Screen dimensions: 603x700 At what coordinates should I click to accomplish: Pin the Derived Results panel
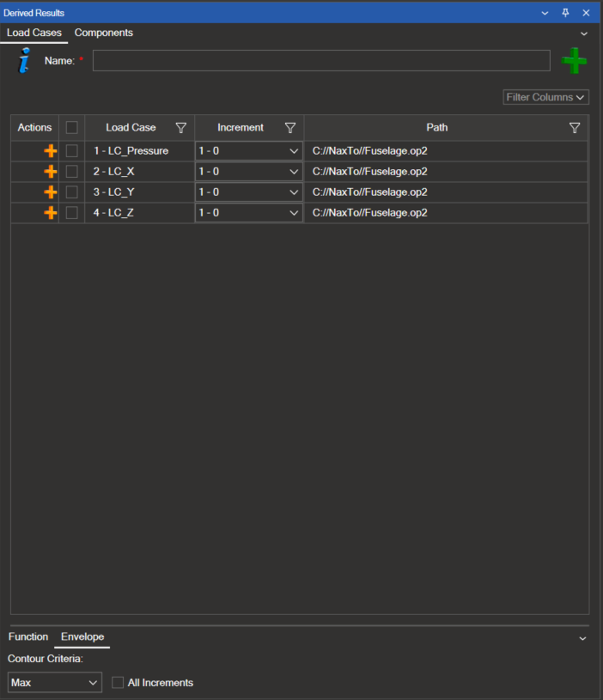click(x=565, y=13)
